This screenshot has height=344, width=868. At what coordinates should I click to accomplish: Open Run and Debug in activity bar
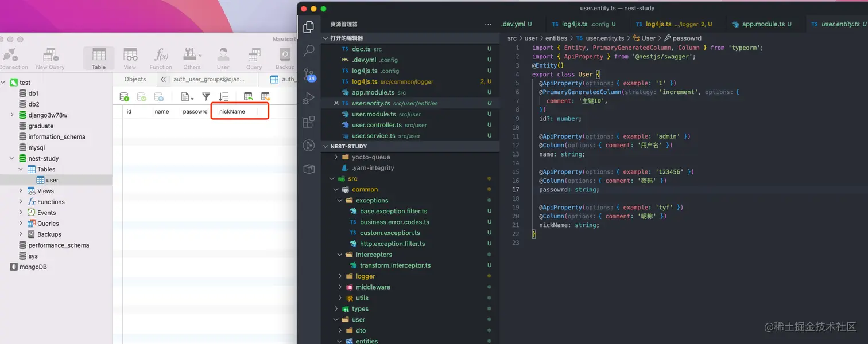click(x=309, y=98)
